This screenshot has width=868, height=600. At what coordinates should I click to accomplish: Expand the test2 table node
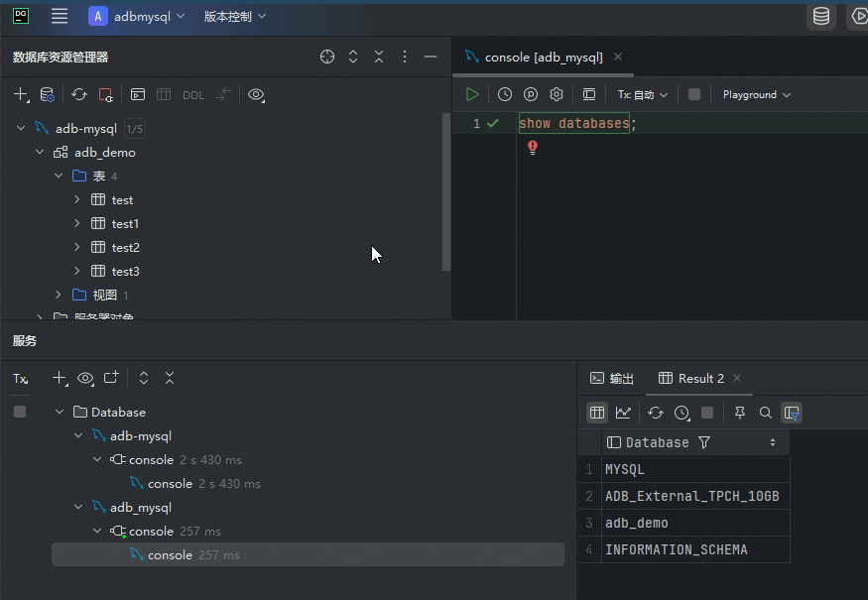click(x=77, y=247)
